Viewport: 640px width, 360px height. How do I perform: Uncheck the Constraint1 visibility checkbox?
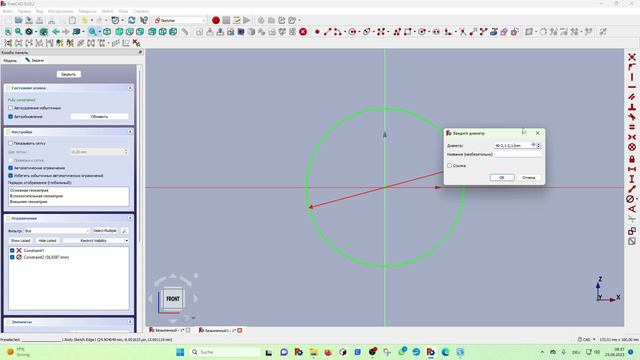coord(12,251)
